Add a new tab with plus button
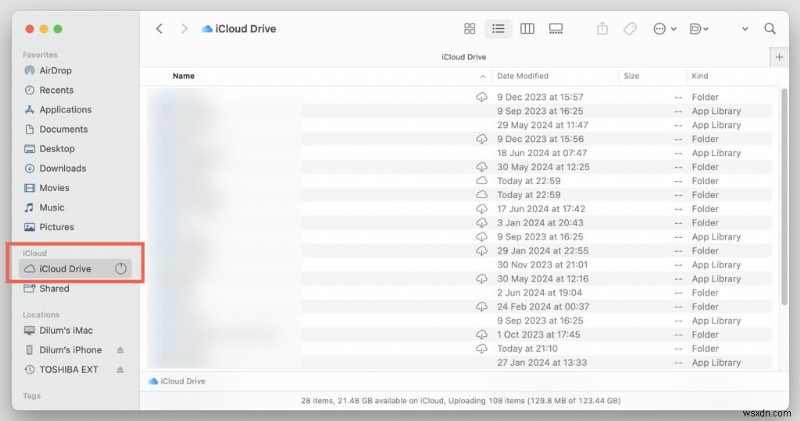 click(779, 57)
